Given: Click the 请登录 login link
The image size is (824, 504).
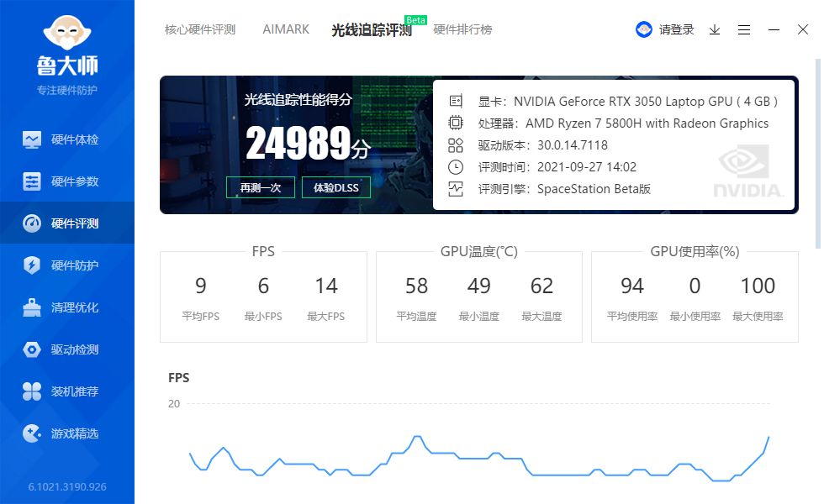Looking at the screenshot, I should (x=677, y=29).
